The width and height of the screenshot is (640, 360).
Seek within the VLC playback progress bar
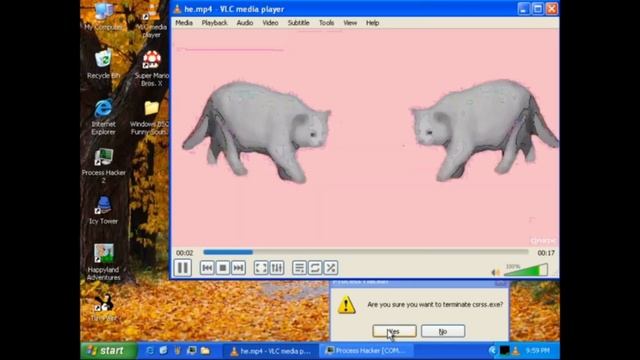[x=366, y=252]
